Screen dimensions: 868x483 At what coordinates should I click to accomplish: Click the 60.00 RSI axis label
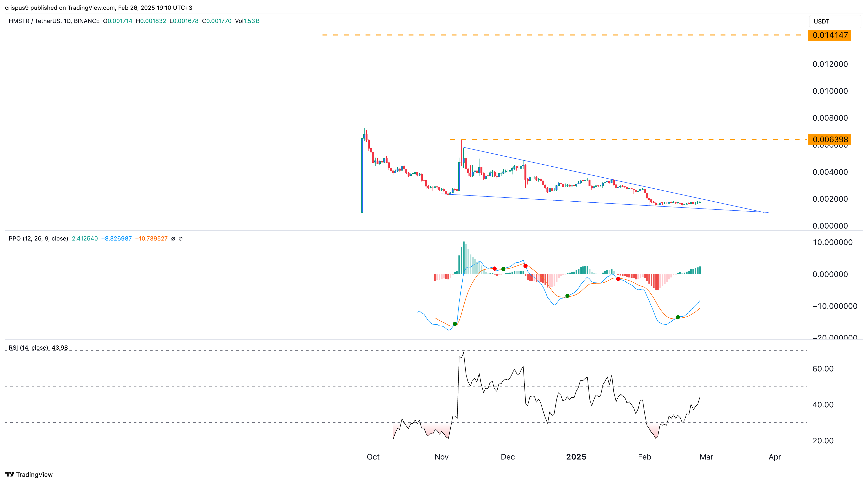click(x=823, y=369)
